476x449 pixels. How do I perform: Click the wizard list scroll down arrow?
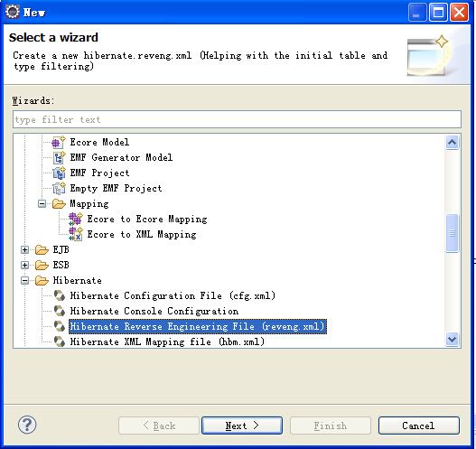(x=452, y=339)
